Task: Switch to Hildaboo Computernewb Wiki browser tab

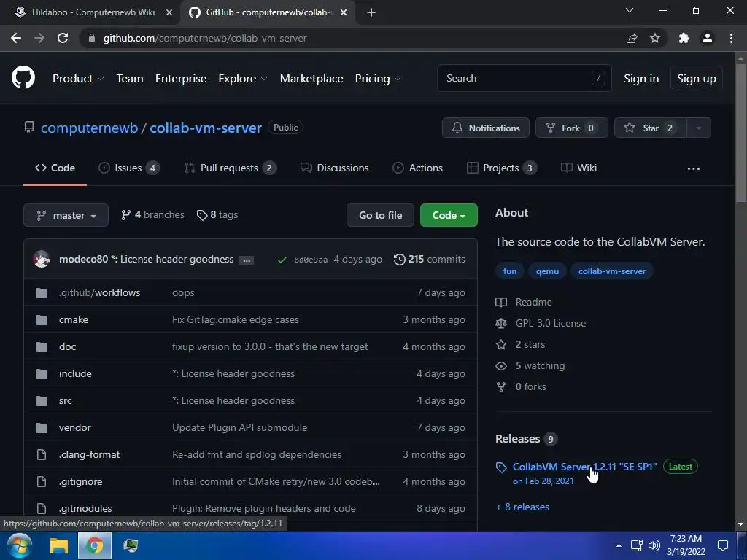Action: click(93, 12)
